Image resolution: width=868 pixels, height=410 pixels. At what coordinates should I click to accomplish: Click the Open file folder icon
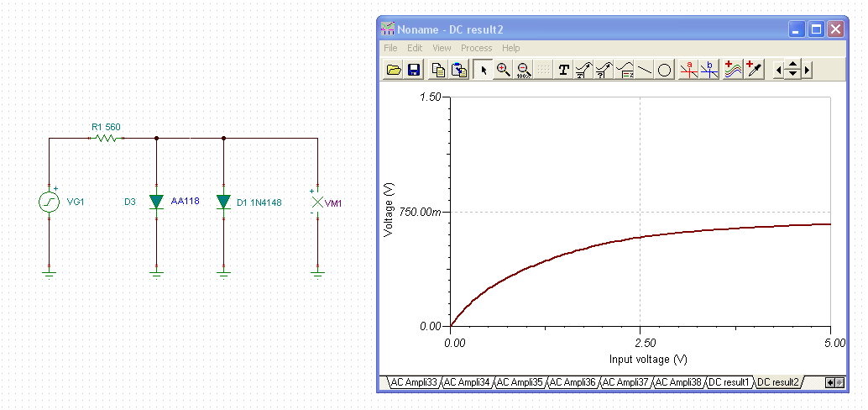click(x=394, y=70)
